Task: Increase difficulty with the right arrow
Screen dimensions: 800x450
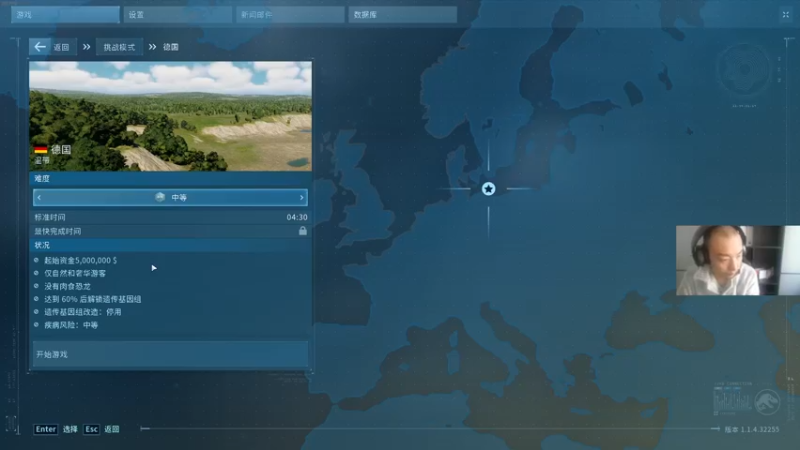Action: tap(302, 197)
